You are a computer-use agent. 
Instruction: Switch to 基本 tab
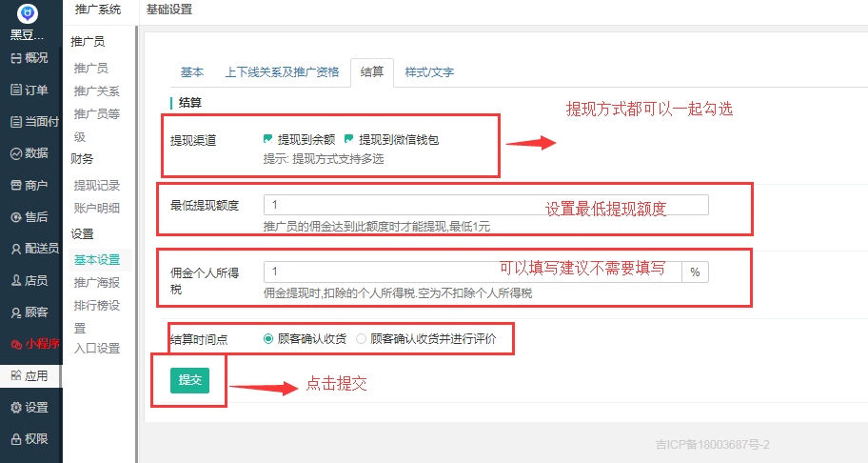(192, 72)
